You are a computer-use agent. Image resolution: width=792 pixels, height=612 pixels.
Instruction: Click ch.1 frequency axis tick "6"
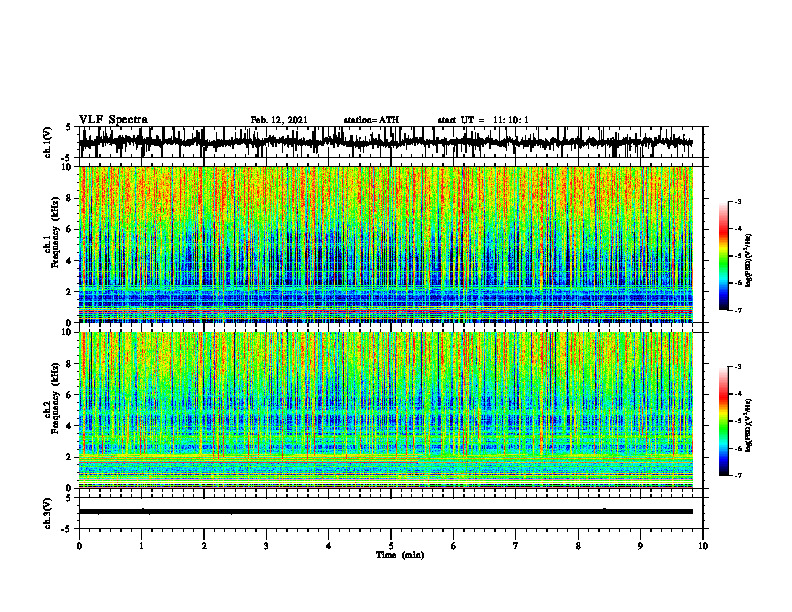click(69, 229)
